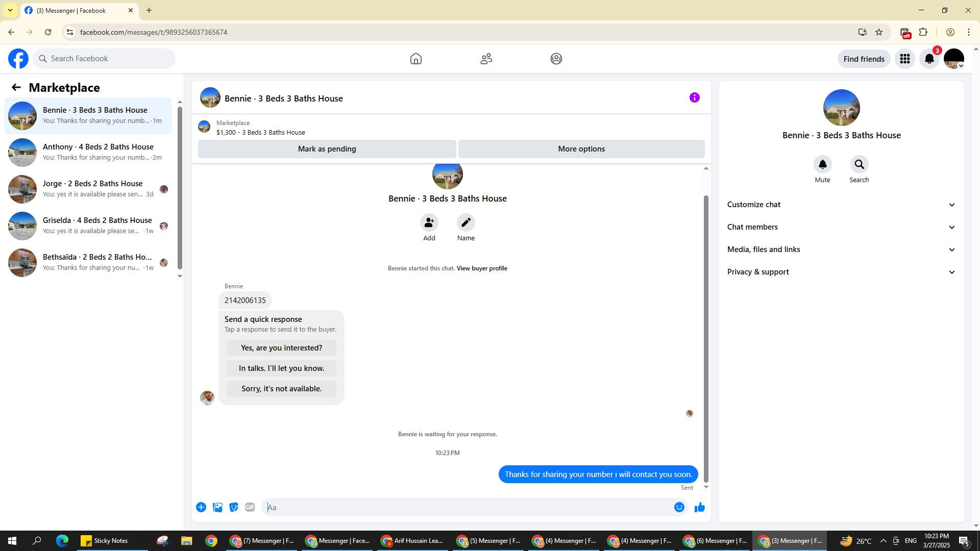Viewport: 980px width, 551px height.
Task: Open Windows notification center icon
Action: (x=964, y=541)
